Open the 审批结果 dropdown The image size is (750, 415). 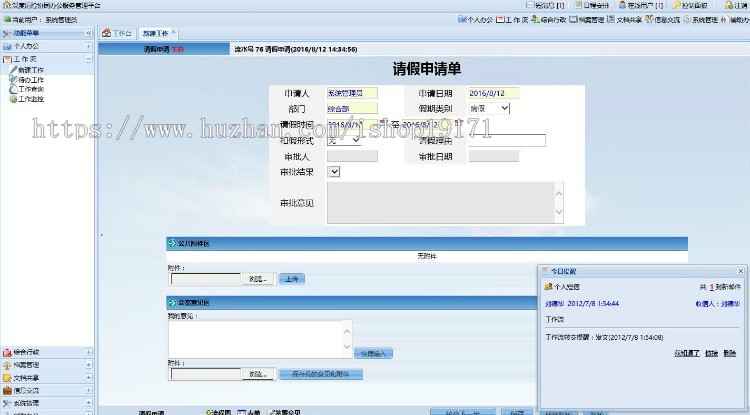click(334, 172)
